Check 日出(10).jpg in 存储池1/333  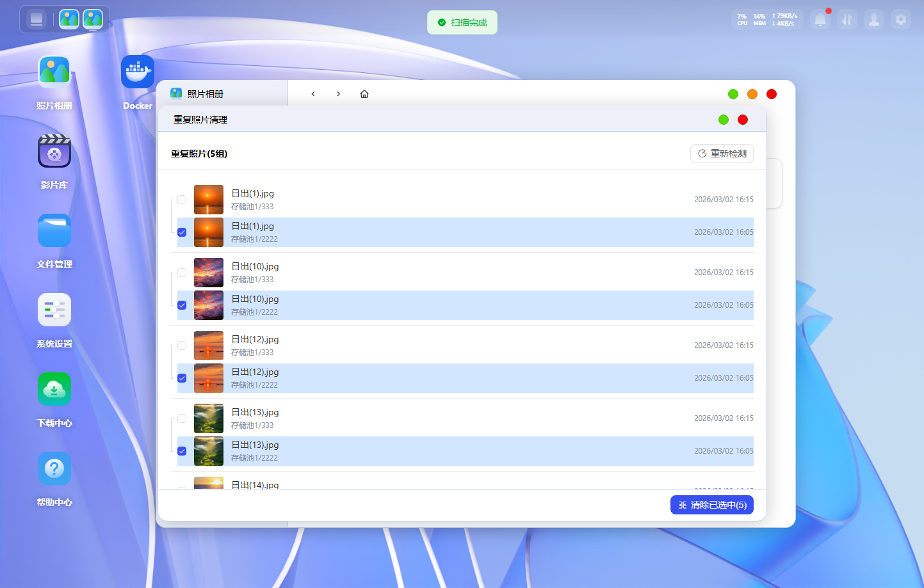click(182, 273)
